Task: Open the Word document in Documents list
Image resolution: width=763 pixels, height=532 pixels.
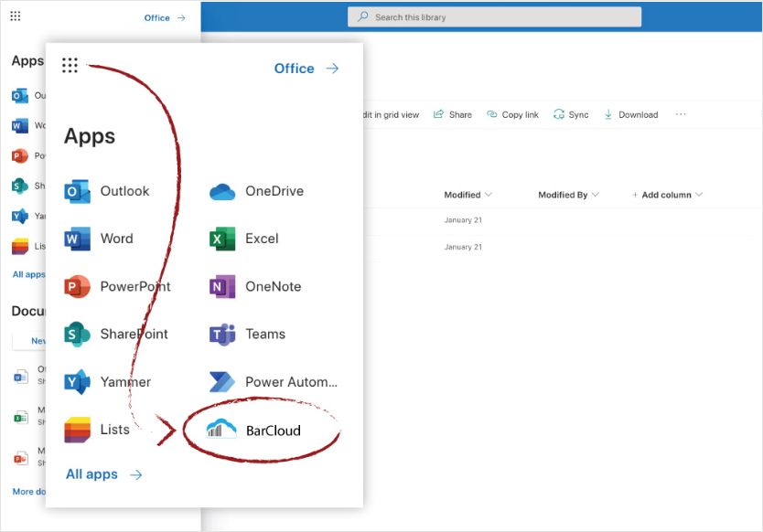Action: pos(20,377)
